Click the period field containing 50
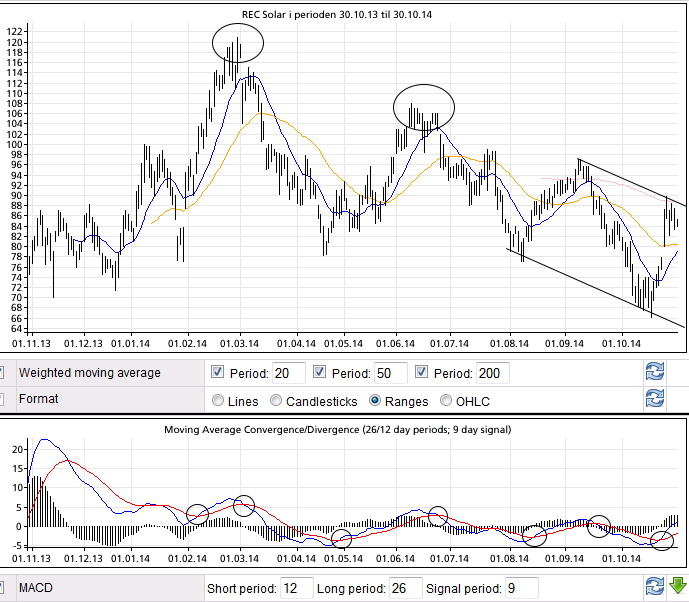Screen dimensions: 689x602 tap(390, 373)
